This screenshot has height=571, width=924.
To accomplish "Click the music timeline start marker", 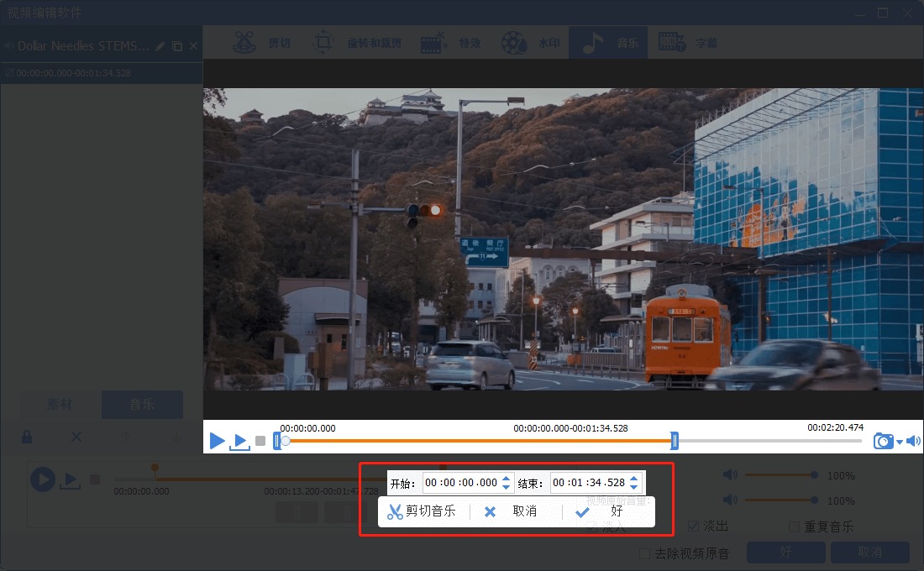I will point(155,469).
